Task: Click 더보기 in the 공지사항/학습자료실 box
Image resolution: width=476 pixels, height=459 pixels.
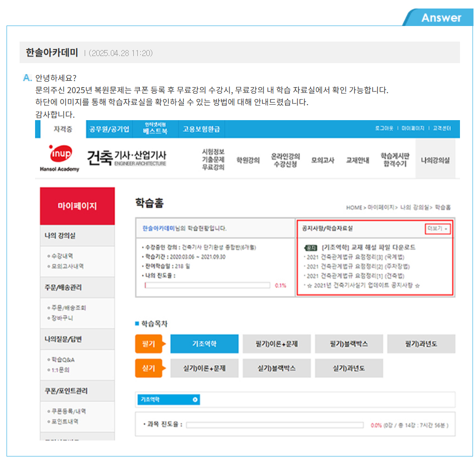Action: point(437,229)
